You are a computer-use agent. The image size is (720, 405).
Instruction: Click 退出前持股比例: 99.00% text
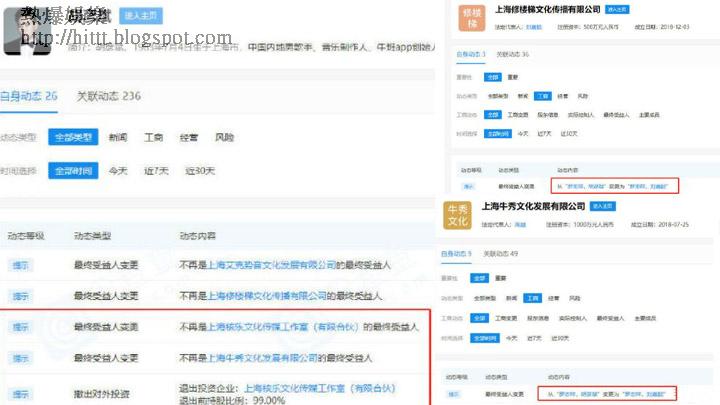coord(232,400)
